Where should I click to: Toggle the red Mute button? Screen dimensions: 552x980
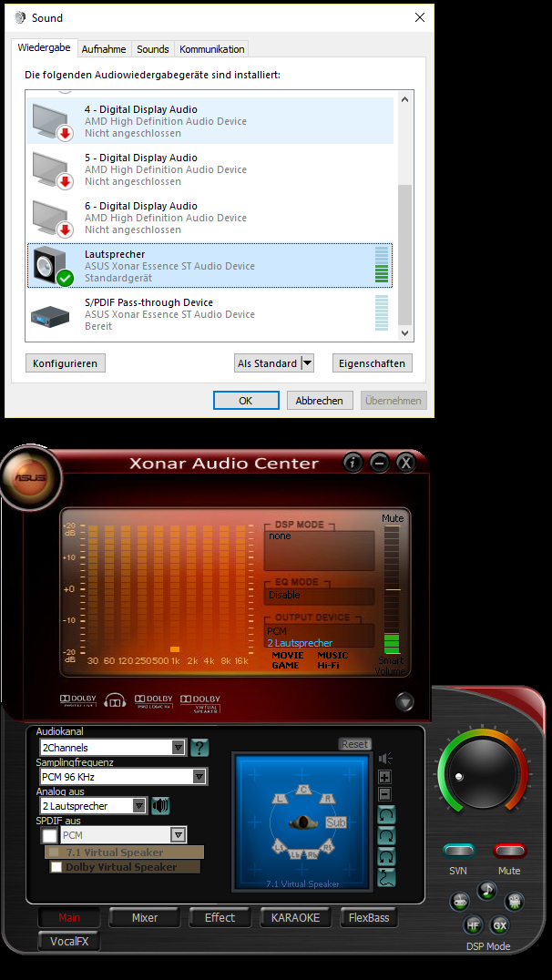coord(509,852)
